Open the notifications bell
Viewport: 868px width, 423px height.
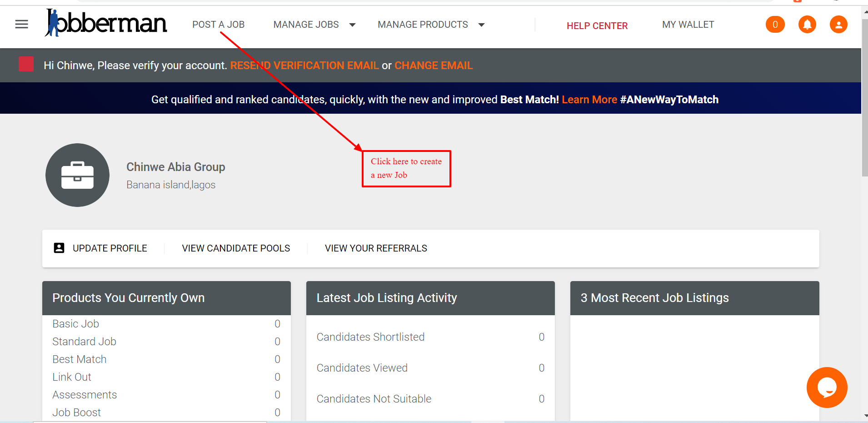[807, 25]
